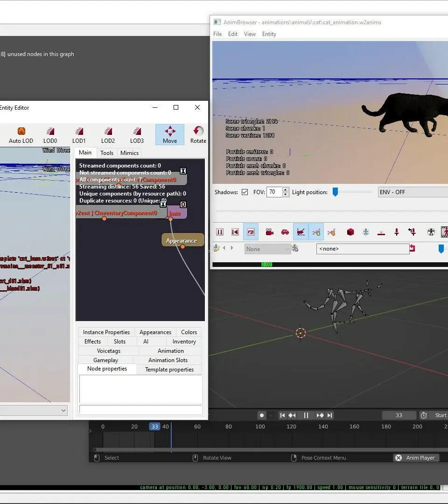Screen dimensions: 448x504
Task: Switch to the Mimics tab in Entity Editor
Action: tap(129, 153)
